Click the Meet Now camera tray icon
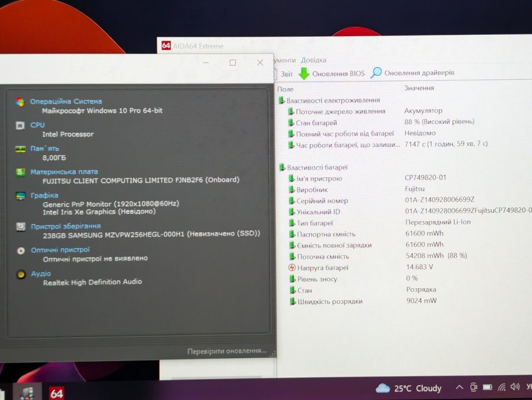Image resolution: width=532 pixels, height=400 pixels. [x=473, y=387]
